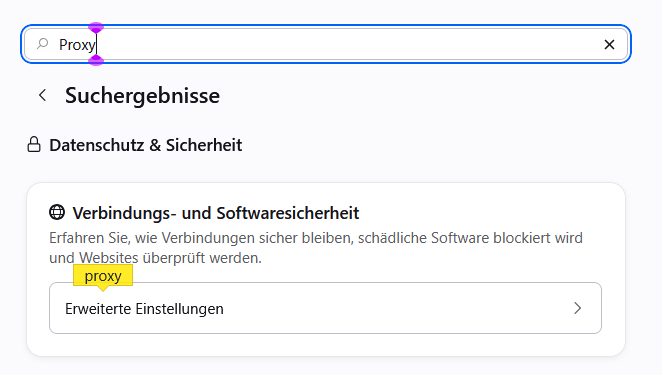Click the Datenschutz & Sicherheit heading

tap(146, 145)
